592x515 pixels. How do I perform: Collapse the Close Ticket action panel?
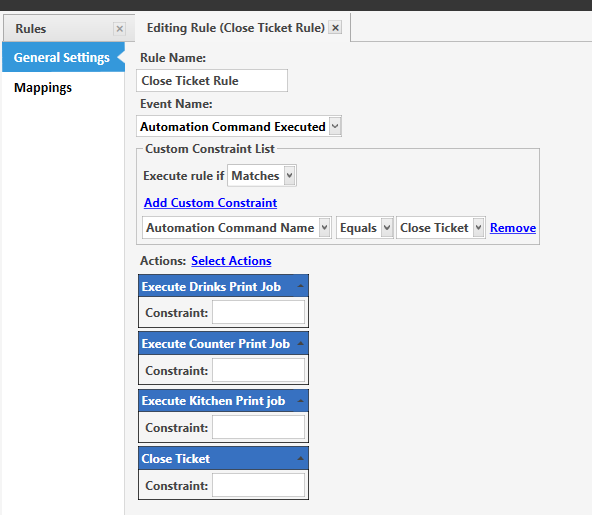coord(300,458)
